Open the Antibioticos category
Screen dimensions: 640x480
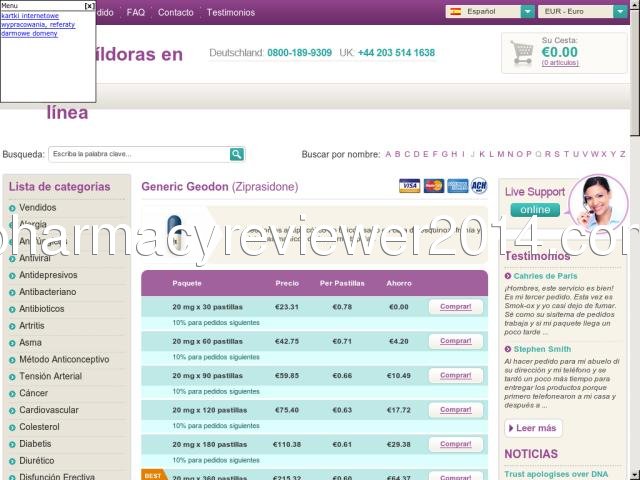42,309
